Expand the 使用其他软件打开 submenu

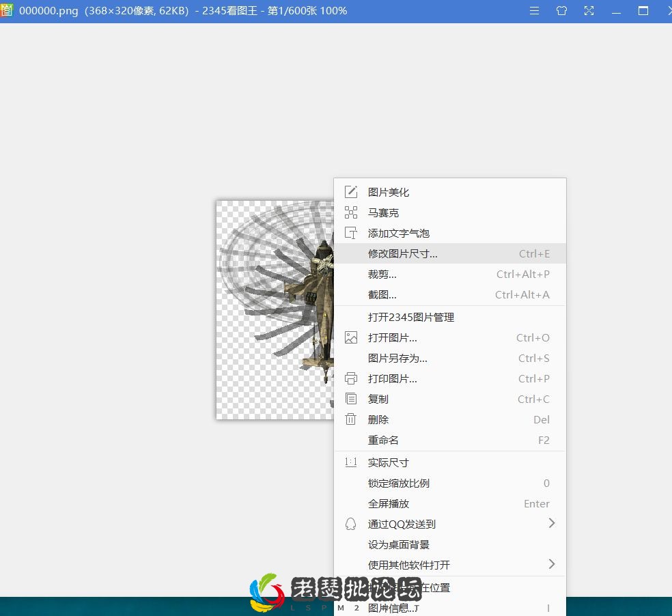tap(552, 564)
